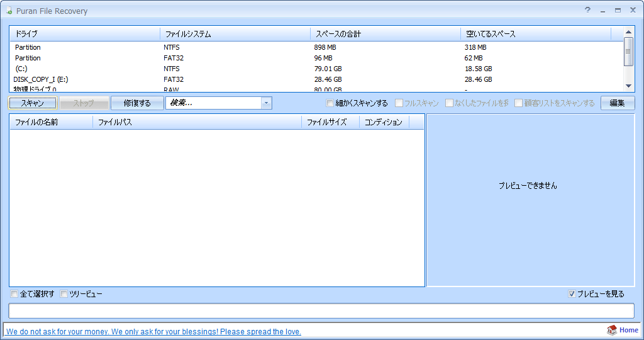Screen dimensions: 644x340
Task: Toggle the 全て選択す checkbox
Action: (14, 294)
